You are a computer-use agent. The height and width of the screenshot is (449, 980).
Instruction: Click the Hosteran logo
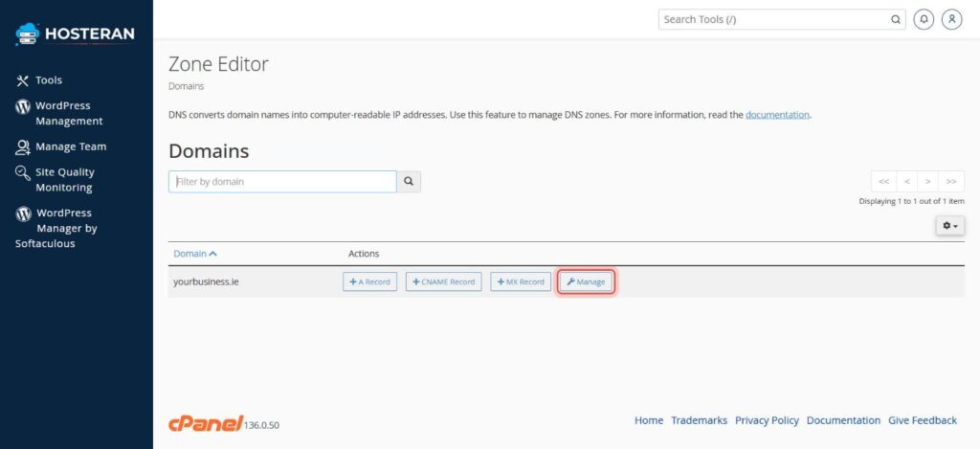(75, 34)
